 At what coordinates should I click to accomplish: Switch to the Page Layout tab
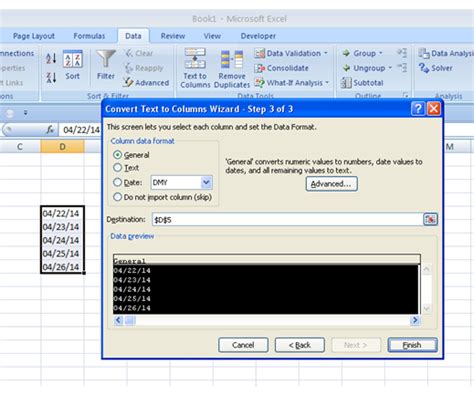coord(34,36)
